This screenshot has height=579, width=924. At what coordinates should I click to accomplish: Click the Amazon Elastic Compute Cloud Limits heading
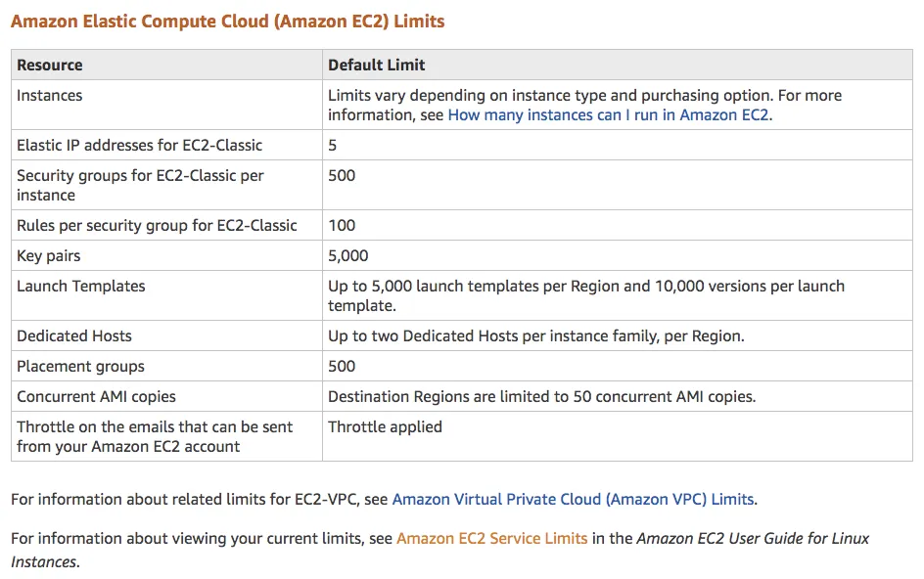(227, 21)
